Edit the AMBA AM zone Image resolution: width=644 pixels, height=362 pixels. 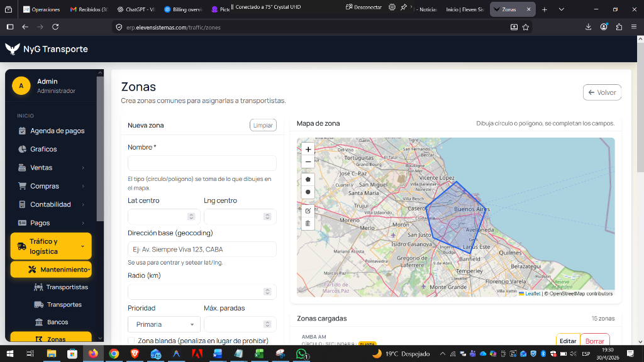point(568,340)
